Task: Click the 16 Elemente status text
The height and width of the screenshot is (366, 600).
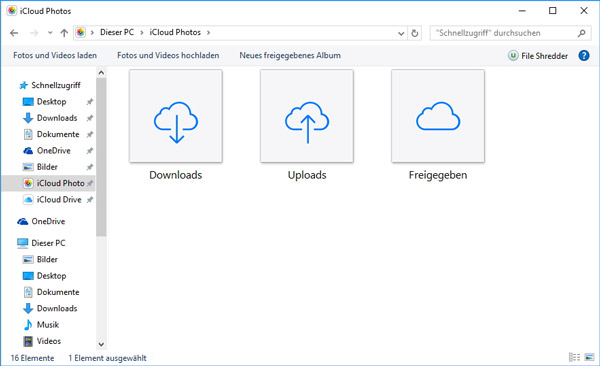Action: pos(33,358)
